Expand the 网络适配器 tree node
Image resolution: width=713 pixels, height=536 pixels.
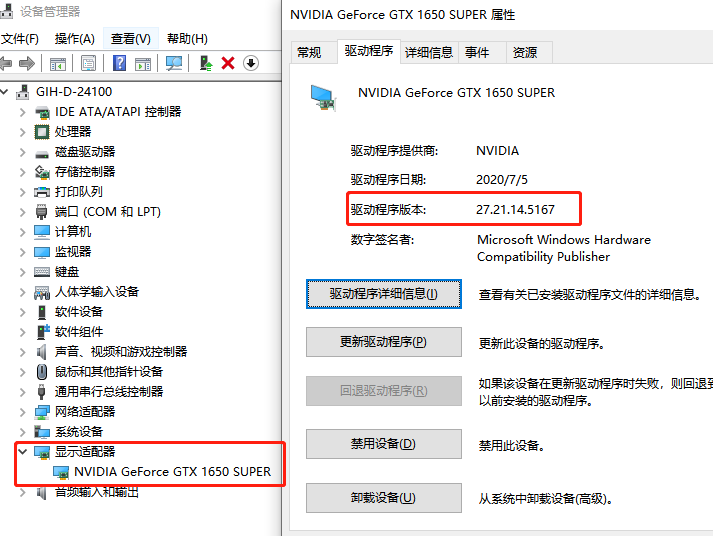[x=22, y=412]
